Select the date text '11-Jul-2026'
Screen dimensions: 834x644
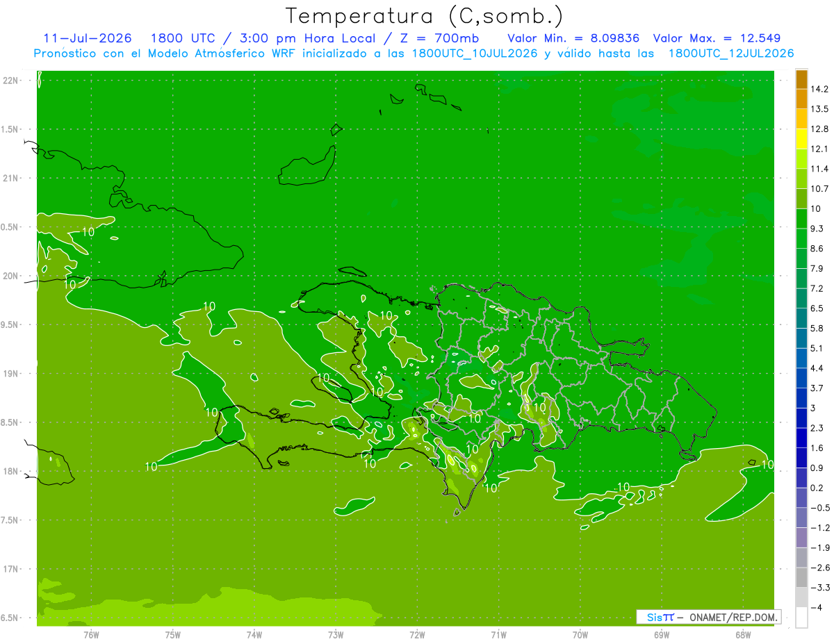pos(87,38)
